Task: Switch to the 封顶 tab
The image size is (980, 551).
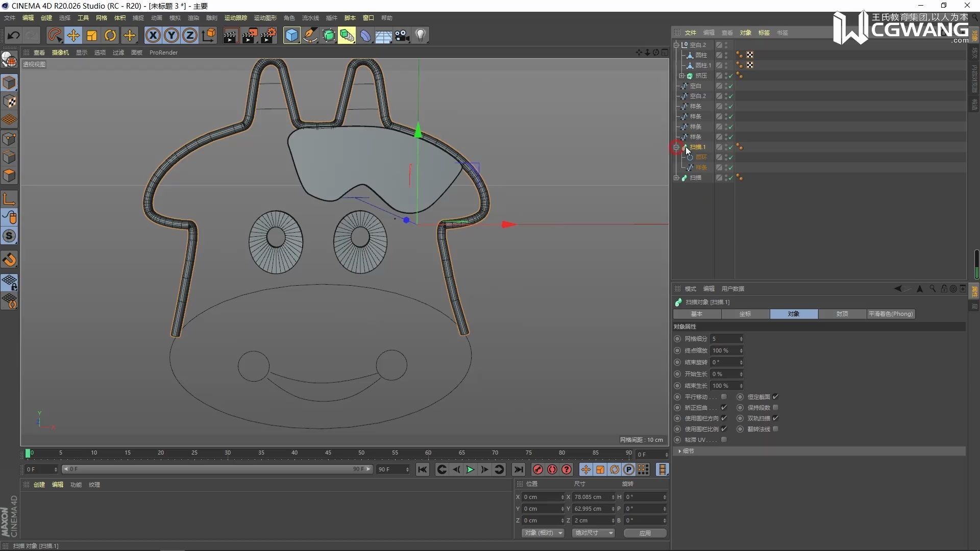Action: pyautogui.click(x=842, y=314)
